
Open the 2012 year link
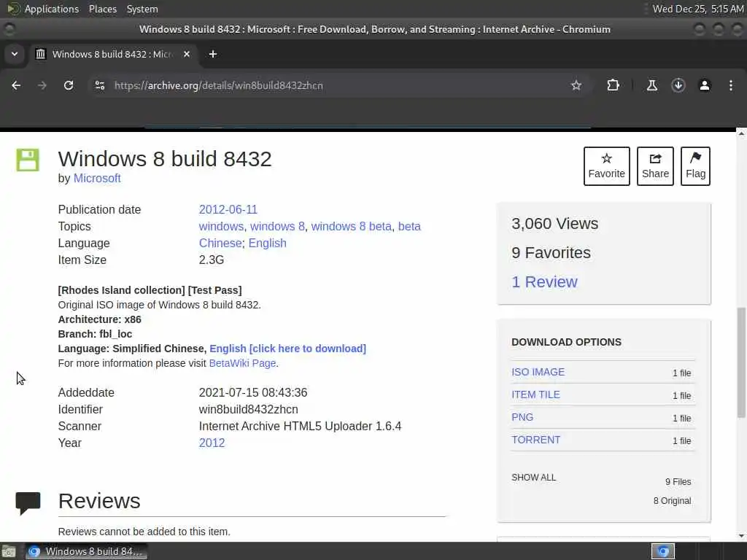212,443
